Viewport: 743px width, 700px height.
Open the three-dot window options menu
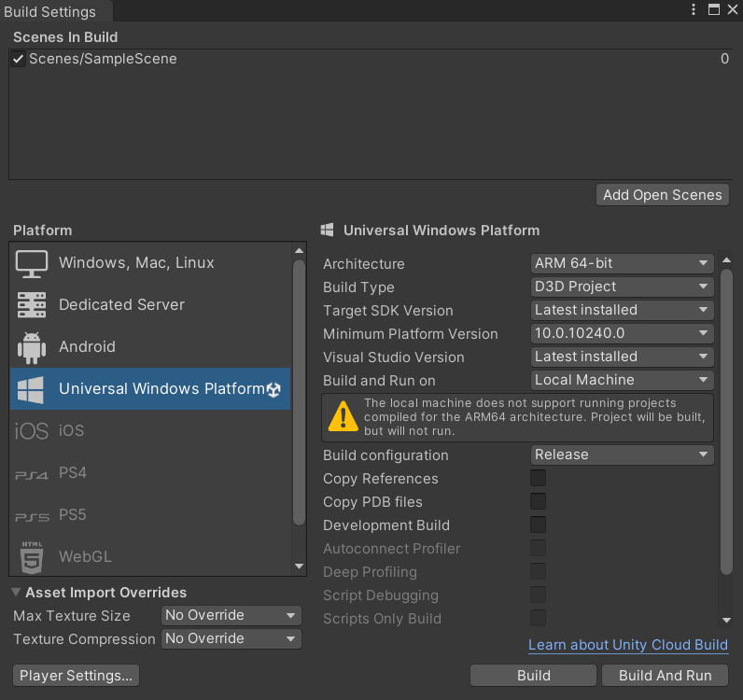pos(694,9)
